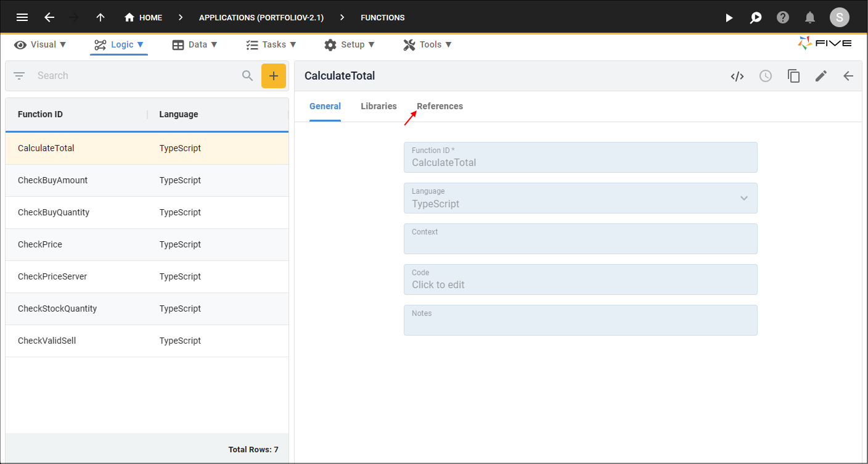Click the FUNCTIONS breadcrumb
The height and width of the screenshot is (464, 868).
pyautogui.click(x=383, y=17)
